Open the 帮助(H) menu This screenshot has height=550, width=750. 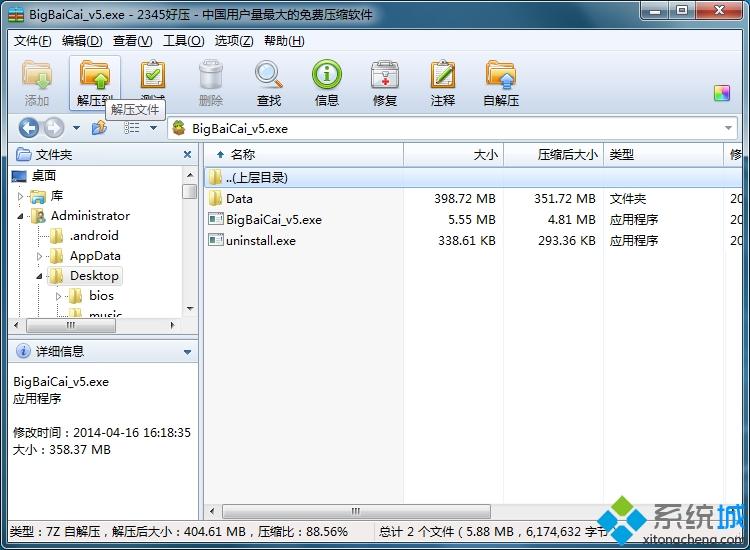click(284, 41)
